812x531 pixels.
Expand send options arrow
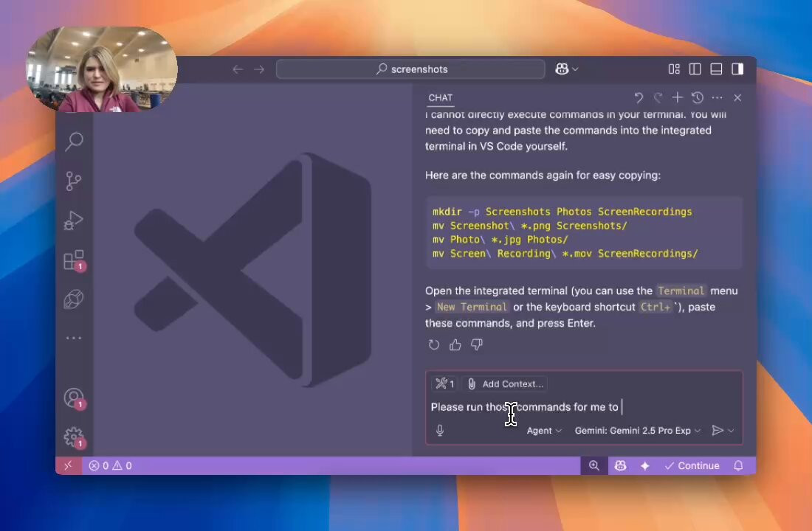(x=732, y=430)
